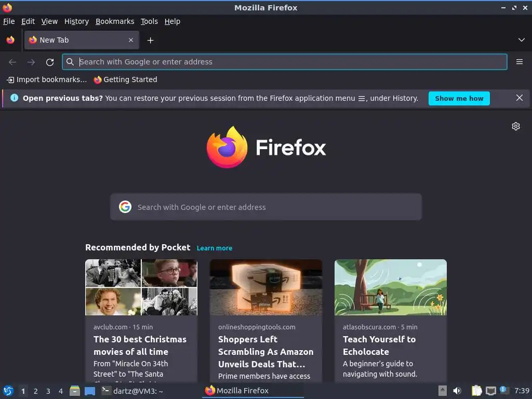Viewport: 532px width, 399px height.
Task: Open Pocket Learn more link
Action: coord(215,248)
